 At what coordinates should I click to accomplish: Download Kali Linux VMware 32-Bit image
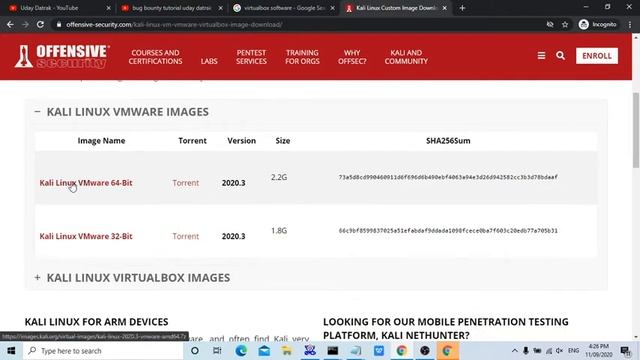pyautogui.click(x=86, y=236)
